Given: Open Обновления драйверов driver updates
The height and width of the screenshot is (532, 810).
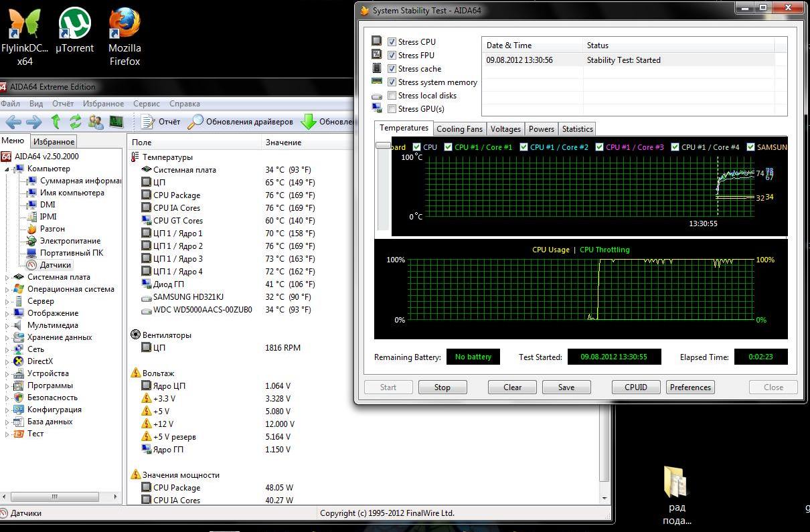Looking at the screenshot, I should pos(241,122).
